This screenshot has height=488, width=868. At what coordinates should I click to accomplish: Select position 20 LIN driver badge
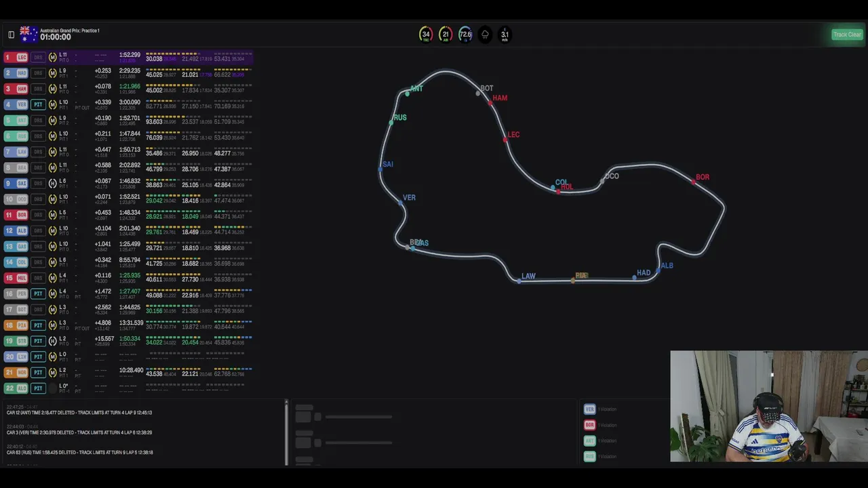[16, 357]
